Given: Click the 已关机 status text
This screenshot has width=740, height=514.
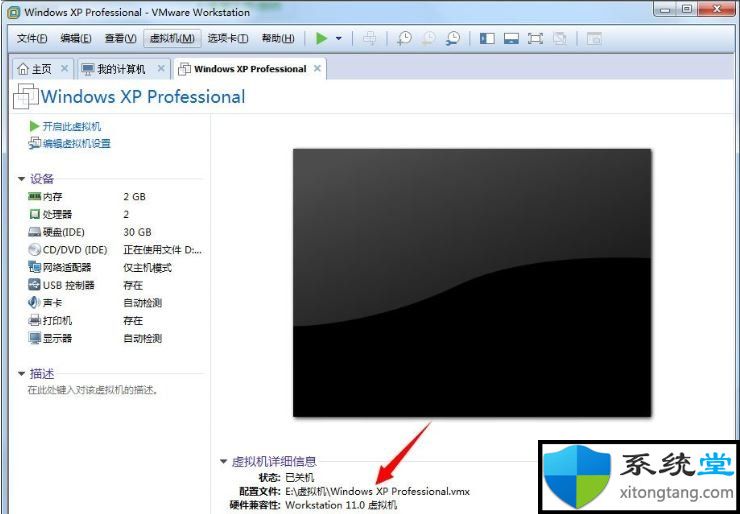Looking at the screenshot, I should [x=300, y=478].
